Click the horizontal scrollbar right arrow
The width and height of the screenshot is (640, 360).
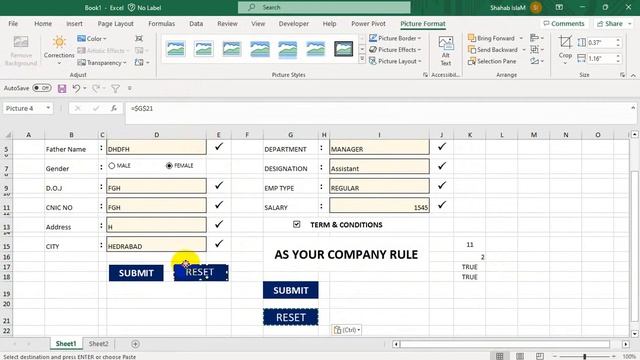[x=626, y=344]
